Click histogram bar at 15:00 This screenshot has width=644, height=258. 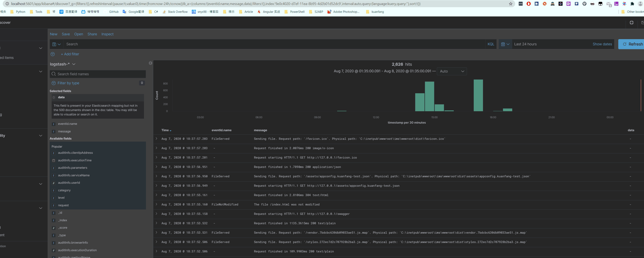(x=439, y=108)
